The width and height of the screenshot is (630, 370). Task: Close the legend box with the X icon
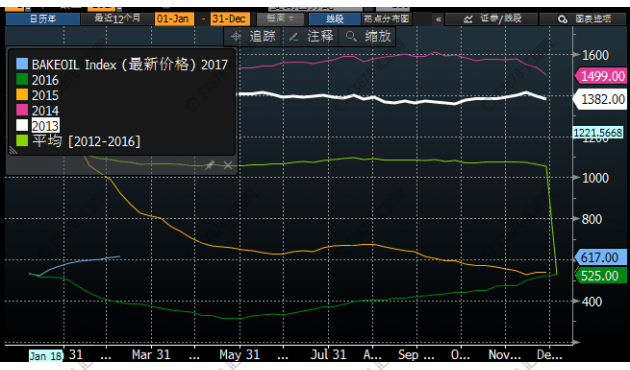tap(228, 165)
